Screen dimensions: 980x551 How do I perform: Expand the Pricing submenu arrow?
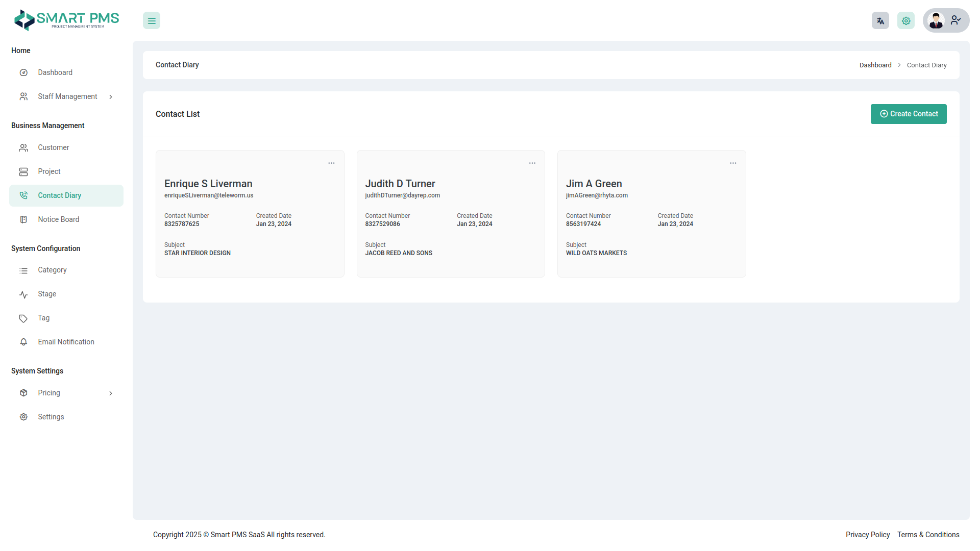pyautogui.click(x=111, y=393)
